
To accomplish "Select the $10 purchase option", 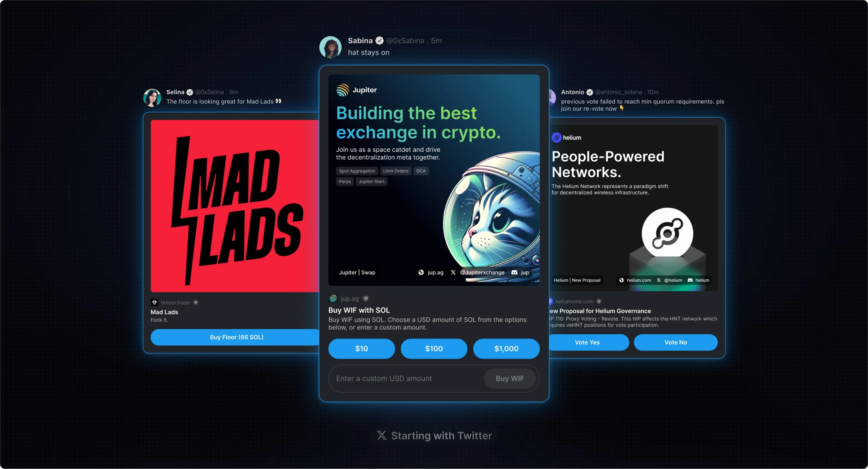I will [362, 348].
